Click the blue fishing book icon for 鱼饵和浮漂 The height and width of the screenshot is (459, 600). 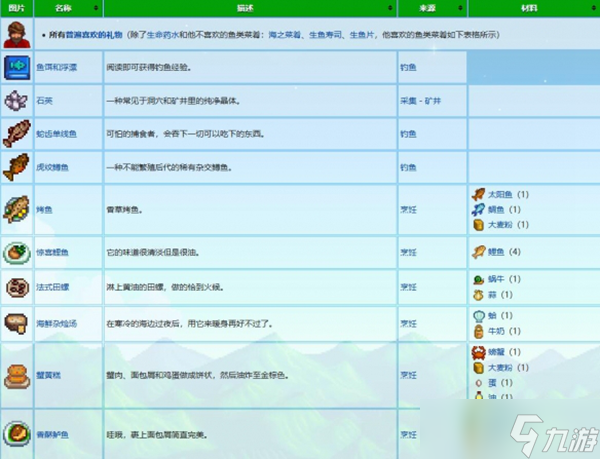(x=17, y=67)
